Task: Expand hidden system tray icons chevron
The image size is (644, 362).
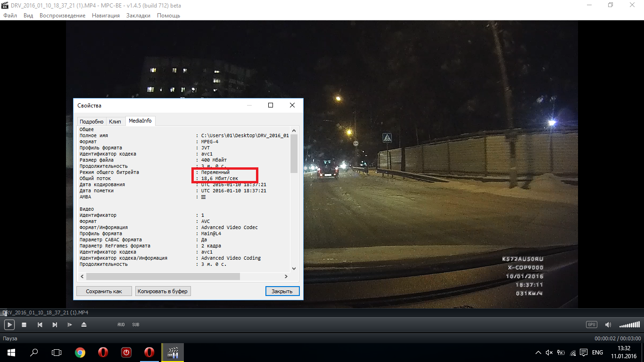Action: tap(538, 353)
